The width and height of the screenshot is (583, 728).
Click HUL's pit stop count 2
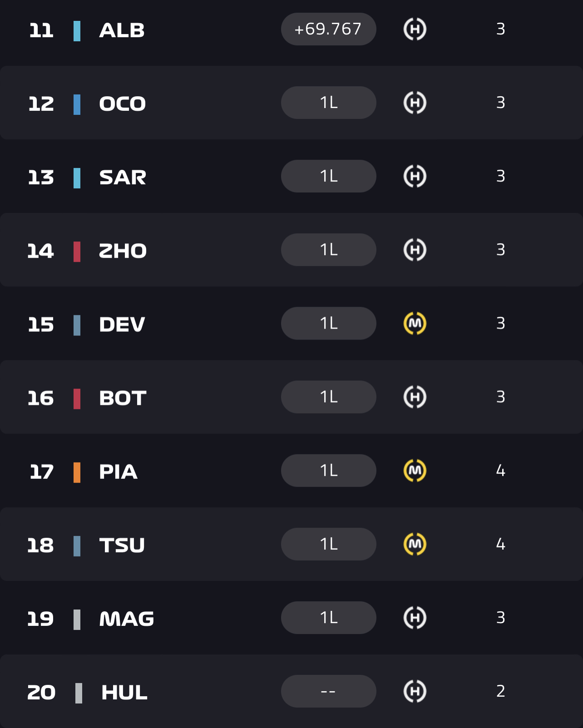tap(500, 691)
